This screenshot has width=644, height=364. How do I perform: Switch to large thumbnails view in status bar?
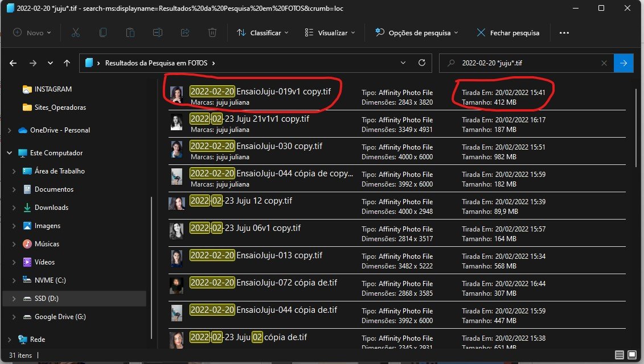click(631, 355)
